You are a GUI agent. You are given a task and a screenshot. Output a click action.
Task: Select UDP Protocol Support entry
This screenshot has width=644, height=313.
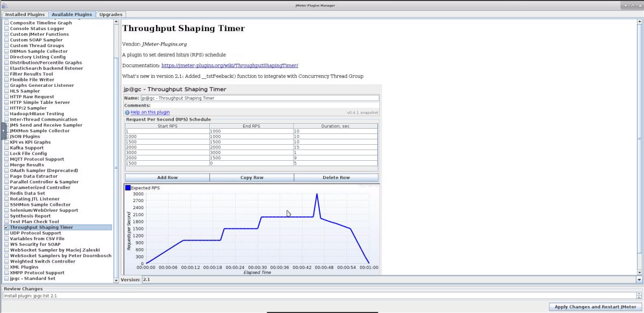(x=35, y=233)
